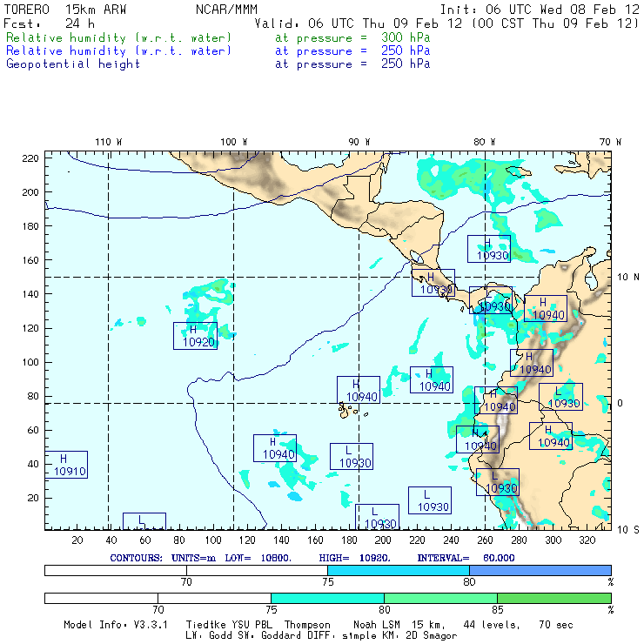Click the 'Model Info: V3.3.1' text

point(116,625)
